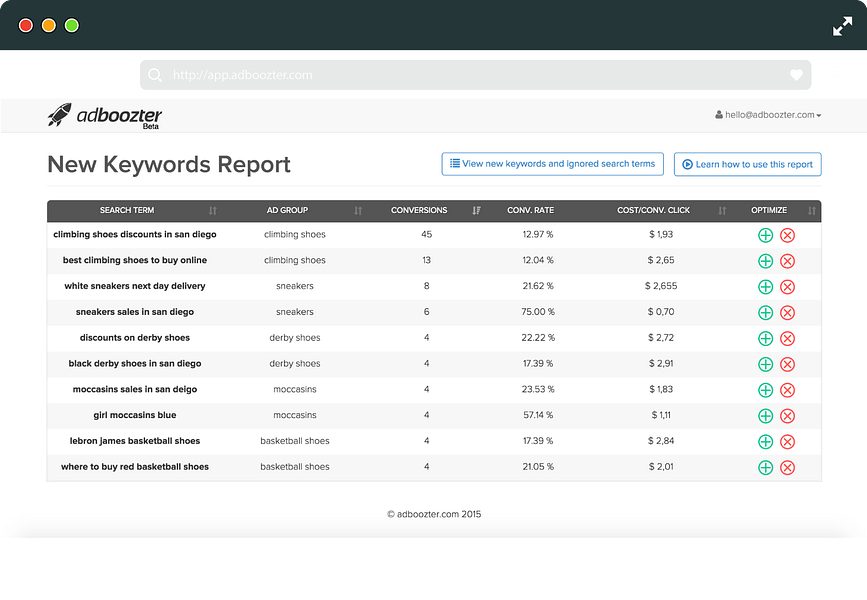Open the hello@adboozter.com account dropdown

(768, 115)
